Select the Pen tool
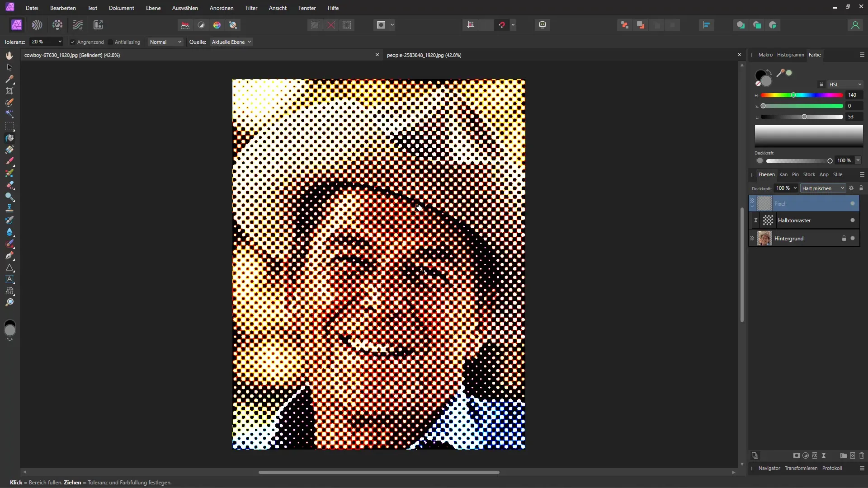 coord(9,256)
